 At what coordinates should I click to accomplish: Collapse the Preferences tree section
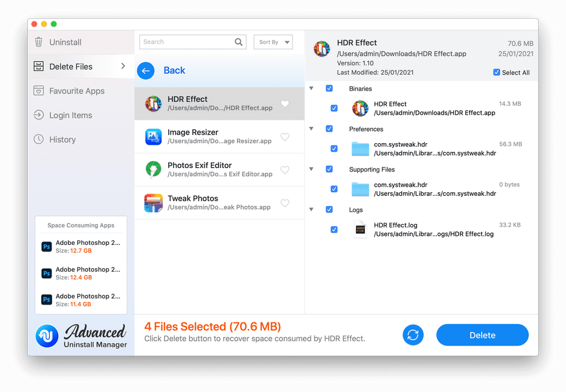click(311, 128)
